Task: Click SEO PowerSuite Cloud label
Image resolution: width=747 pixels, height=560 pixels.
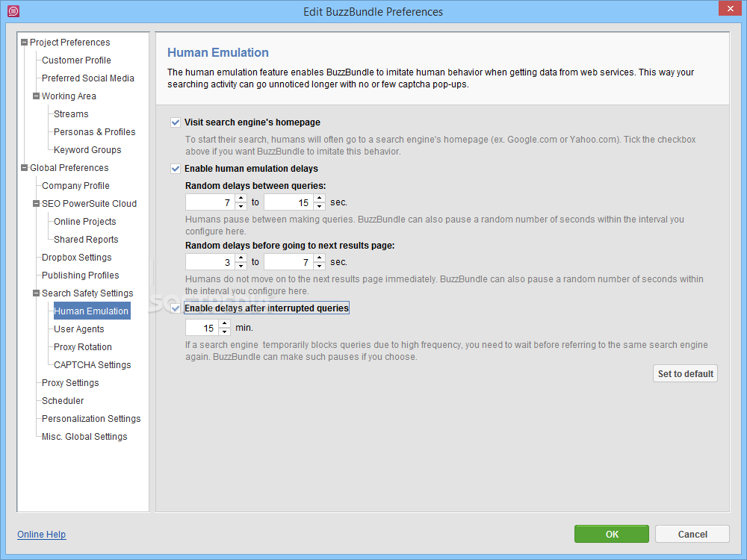Action: (x=89, y=203)
